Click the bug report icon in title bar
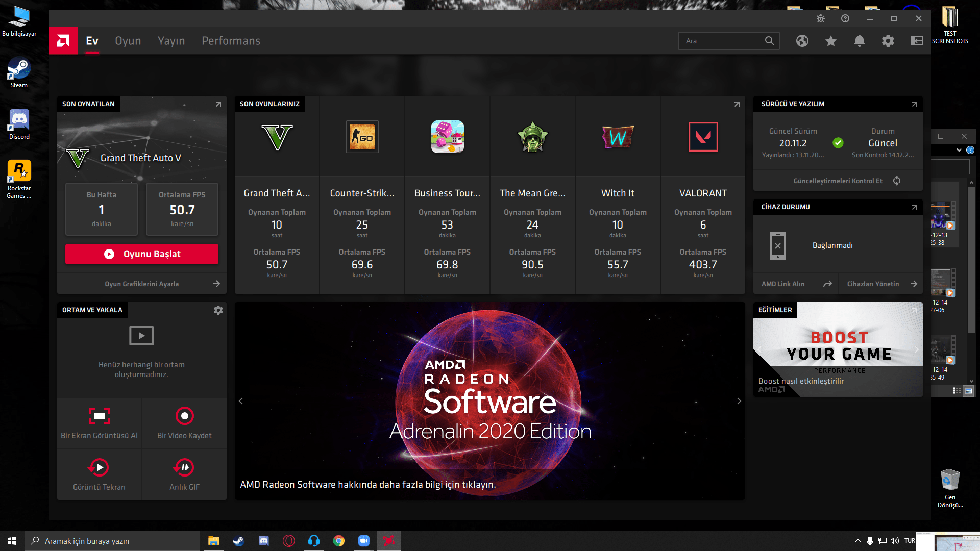 [x=821, y=18]
